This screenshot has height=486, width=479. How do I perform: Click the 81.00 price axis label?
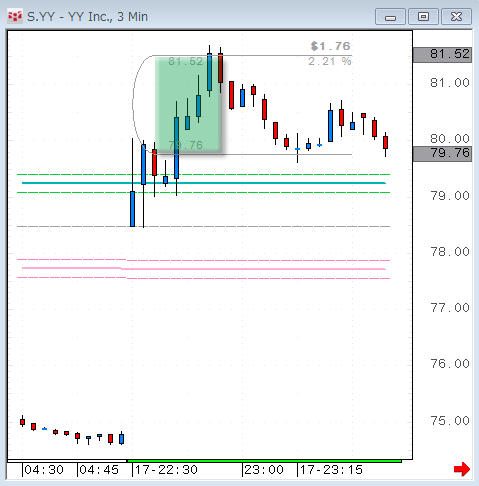450,83
